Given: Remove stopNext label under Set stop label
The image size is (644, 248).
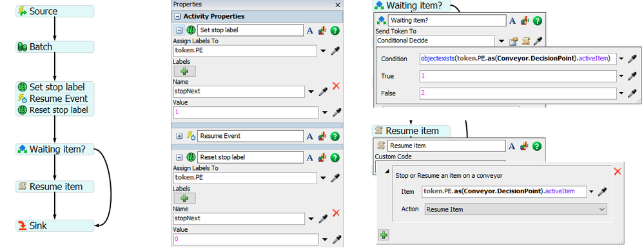Looking at the screenshot, I should (336, 86).
